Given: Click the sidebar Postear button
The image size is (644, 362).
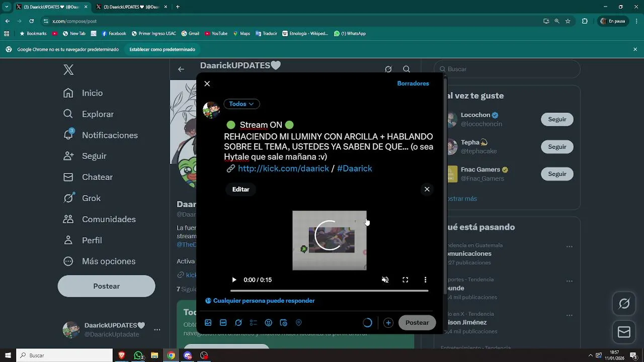Looking at the screenshot, I should click(x=107, y=286).
